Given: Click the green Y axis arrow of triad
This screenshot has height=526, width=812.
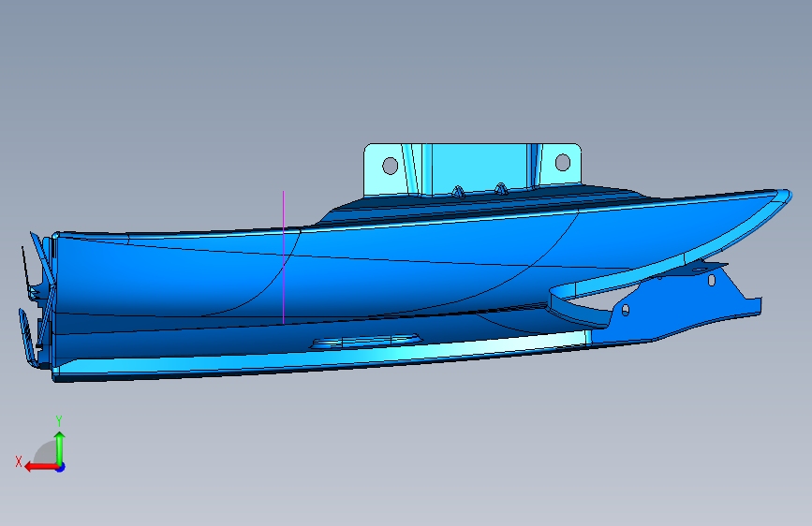Looking at the screenshot, I should point(60,447).
